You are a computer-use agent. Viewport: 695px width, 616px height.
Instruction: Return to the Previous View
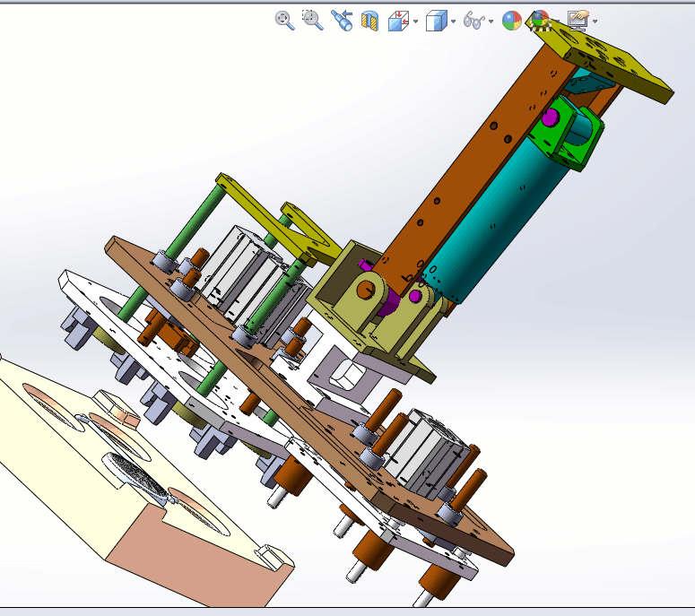pyautogui.click(x=342, y=21)
